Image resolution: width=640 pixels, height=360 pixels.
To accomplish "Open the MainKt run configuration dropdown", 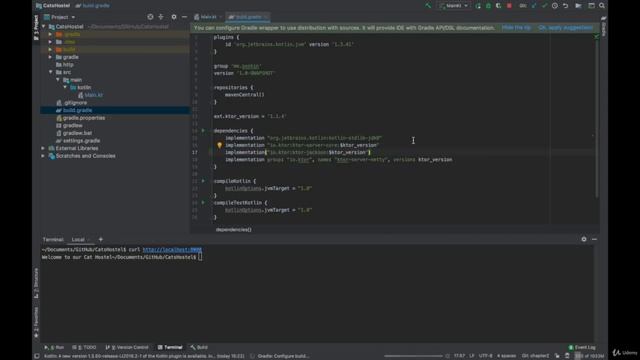I will pyautogui.click(x=454, y=6).
